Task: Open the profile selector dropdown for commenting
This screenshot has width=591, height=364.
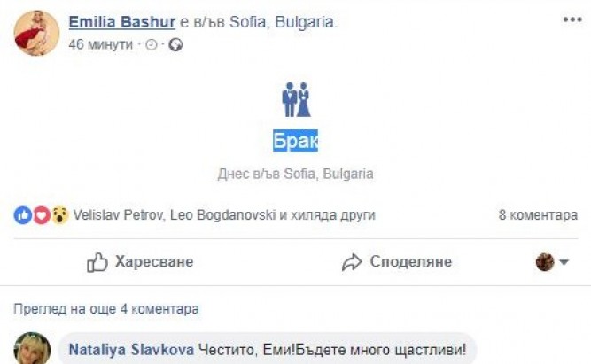Action: click(x=550, y=262)
